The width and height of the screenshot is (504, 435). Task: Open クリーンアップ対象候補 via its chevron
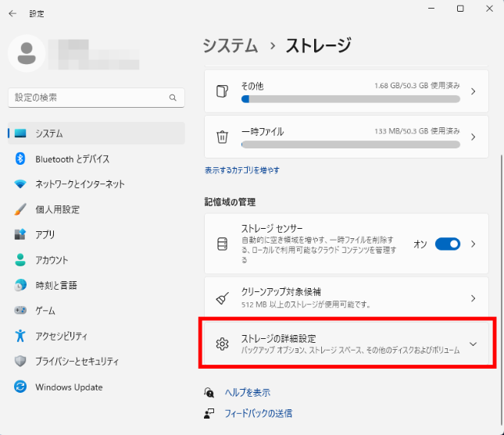pos(474,298)
